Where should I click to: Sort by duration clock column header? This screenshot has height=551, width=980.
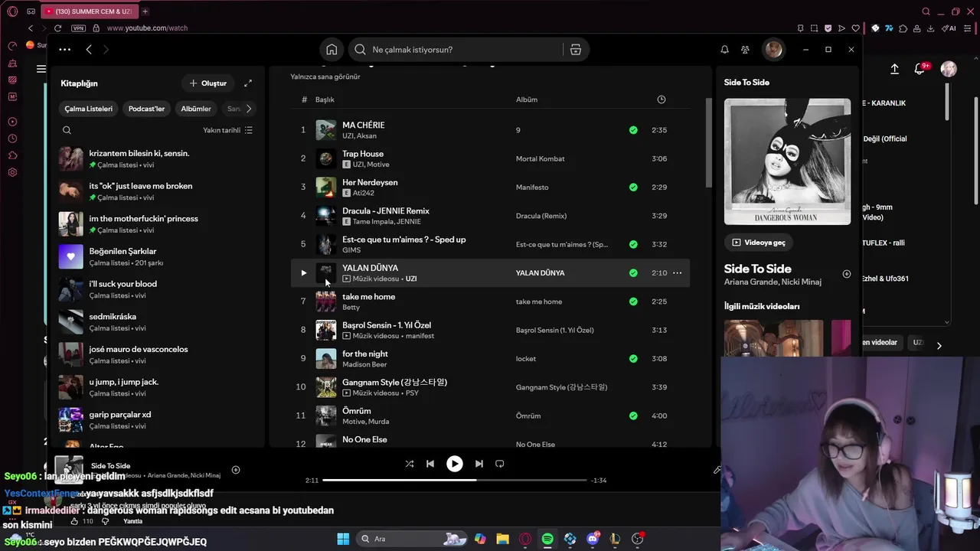661,99
